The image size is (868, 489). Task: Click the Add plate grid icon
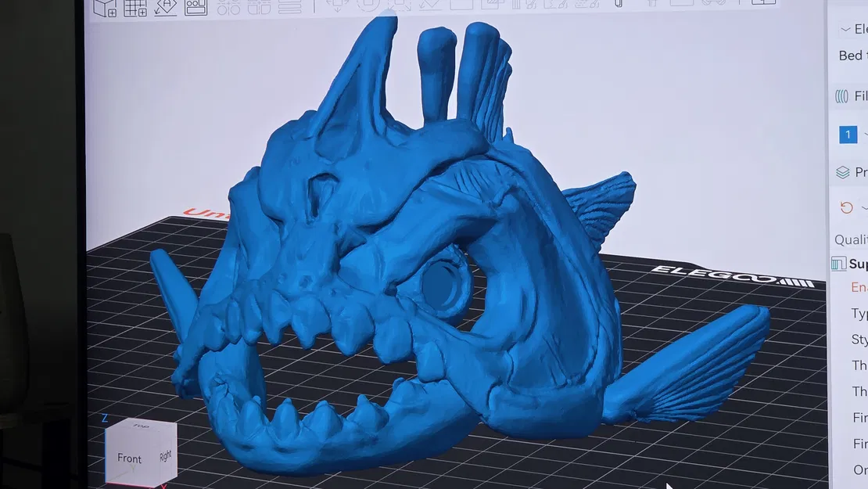[135, 8]
